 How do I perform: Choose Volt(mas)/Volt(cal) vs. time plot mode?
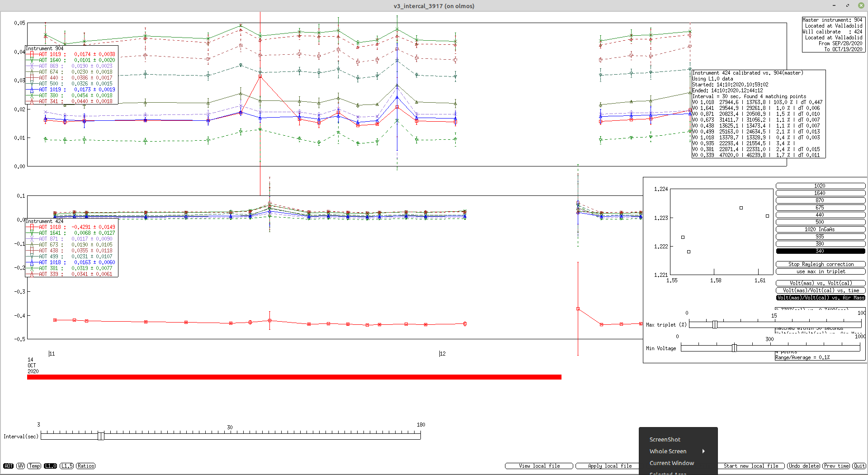[x=821, y=290]
